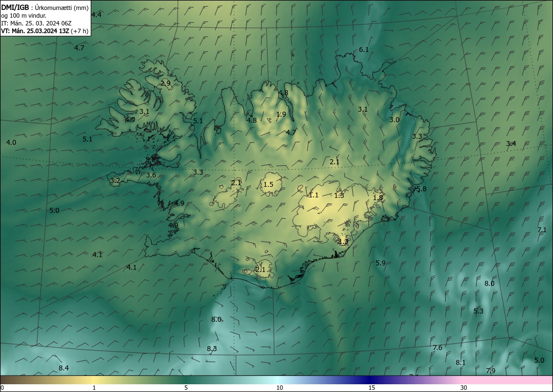Viewport: 553px width, 392px height.
Task: Click the 1.5 value inside the glacier outline
Action: pos(268,184)
